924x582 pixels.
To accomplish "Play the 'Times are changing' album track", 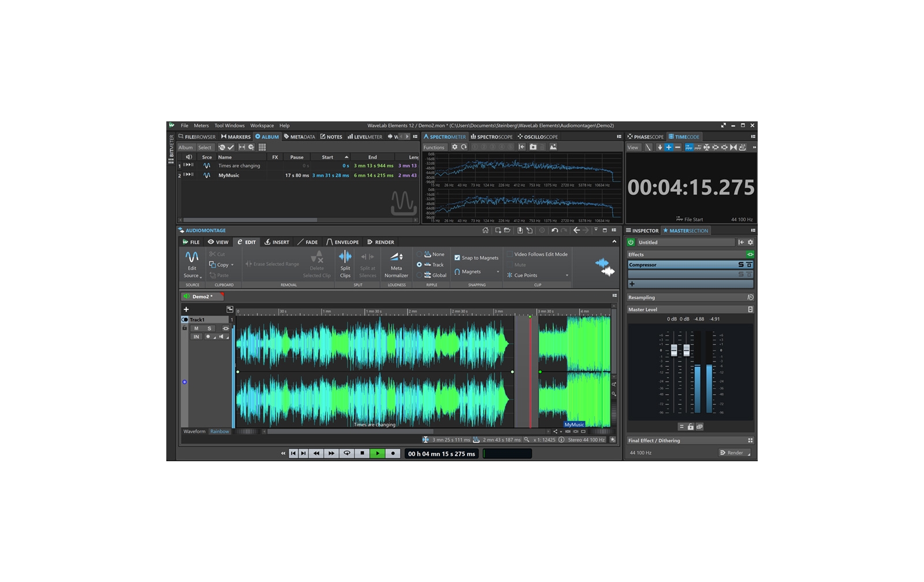I will [x=188, y=165].
